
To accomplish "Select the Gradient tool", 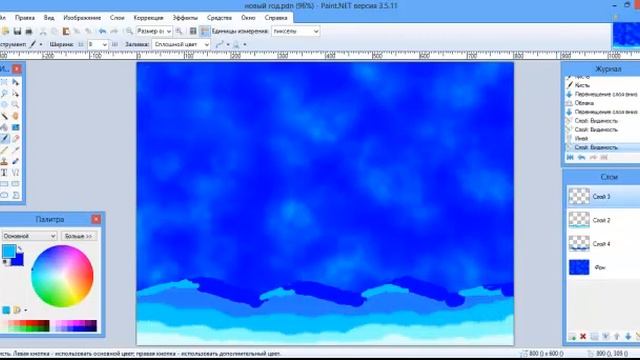I will coord(16,127).
